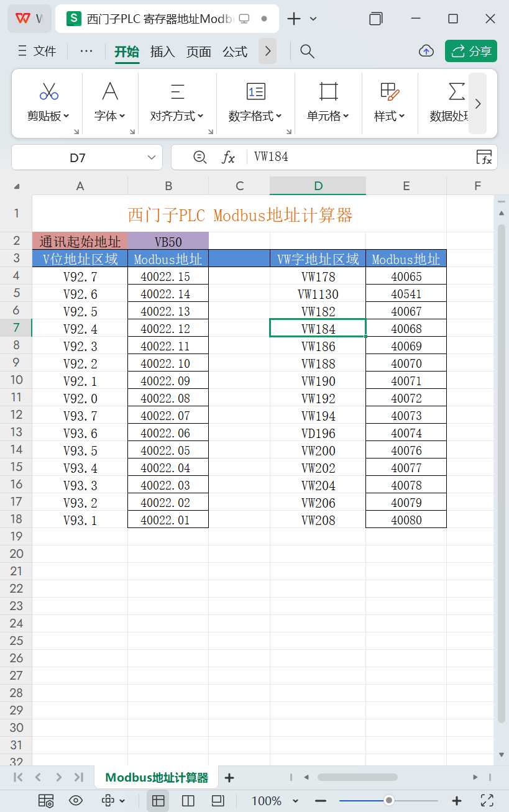Click the zoom in plus button

click(456, 800)
